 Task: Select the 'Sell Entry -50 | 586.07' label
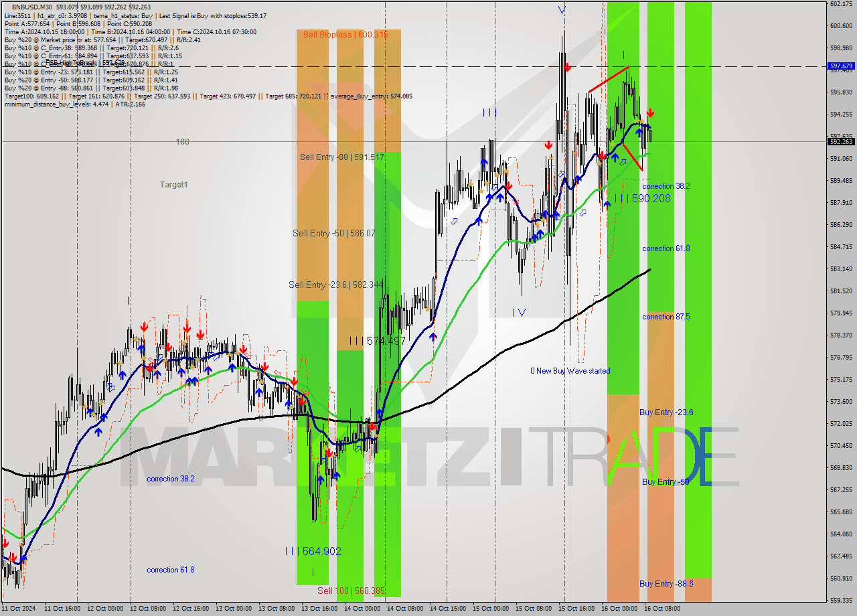334,233
